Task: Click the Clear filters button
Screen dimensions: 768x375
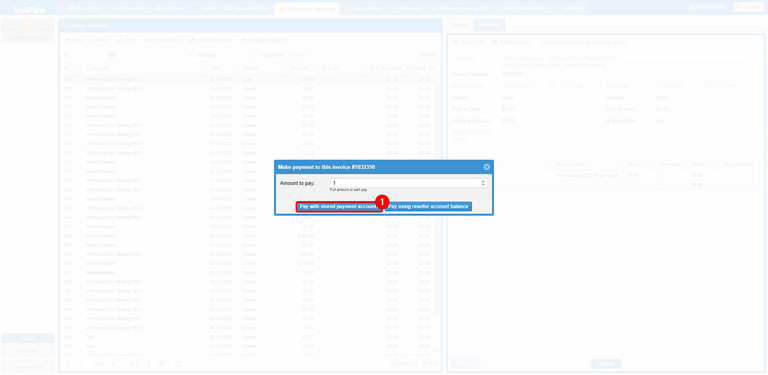Action: pyautogui.click(x=428, y=55)
